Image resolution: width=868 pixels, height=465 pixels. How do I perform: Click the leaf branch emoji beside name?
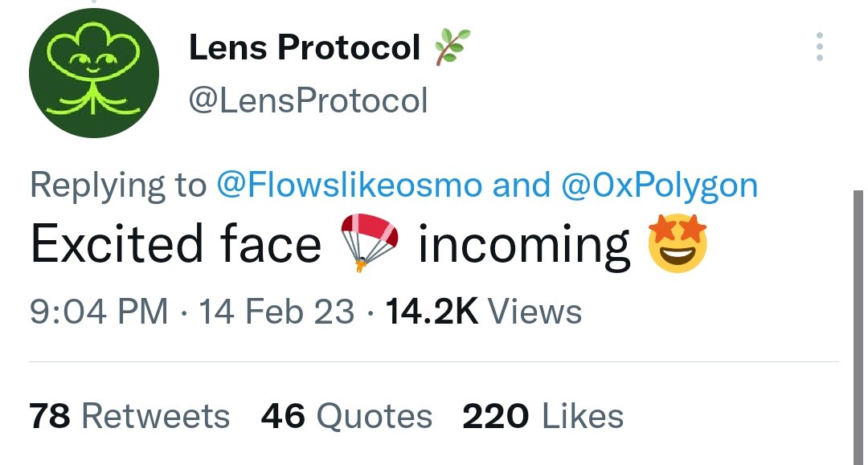pos(452,47)
